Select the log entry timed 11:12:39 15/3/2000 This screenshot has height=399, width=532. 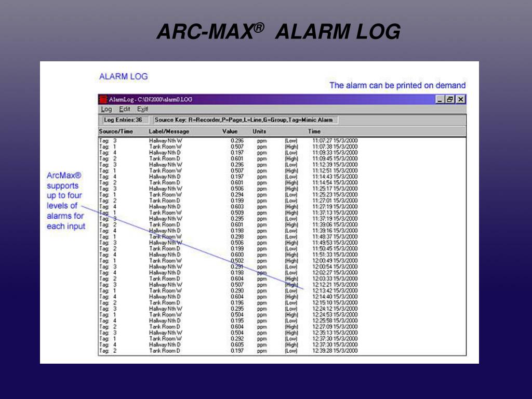[x=228, y=165]
